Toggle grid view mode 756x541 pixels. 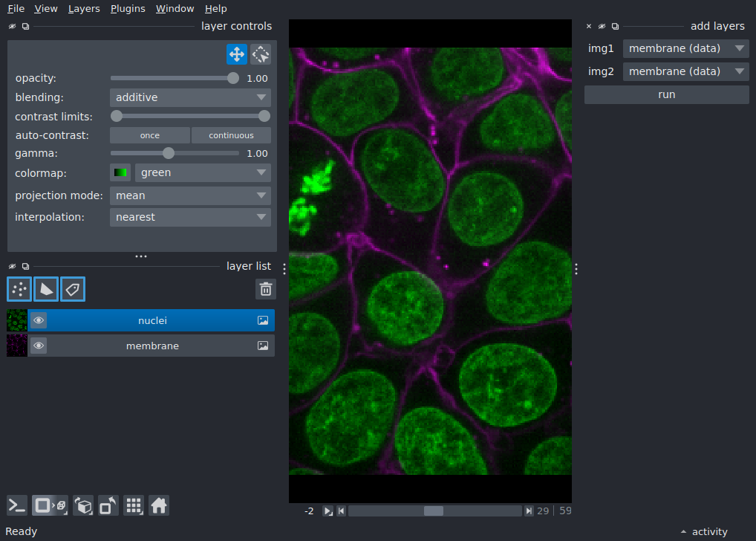tap(134, 506)
